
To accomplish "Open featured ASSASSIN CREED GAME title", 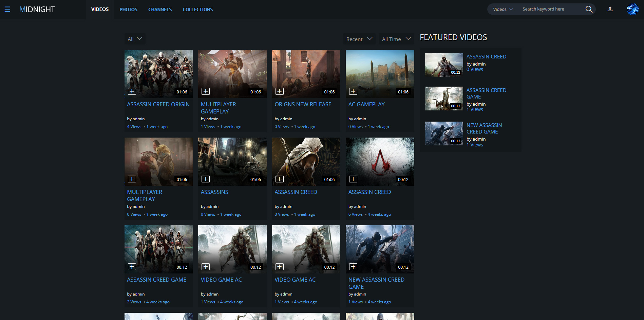I will (x=486, y=93).
